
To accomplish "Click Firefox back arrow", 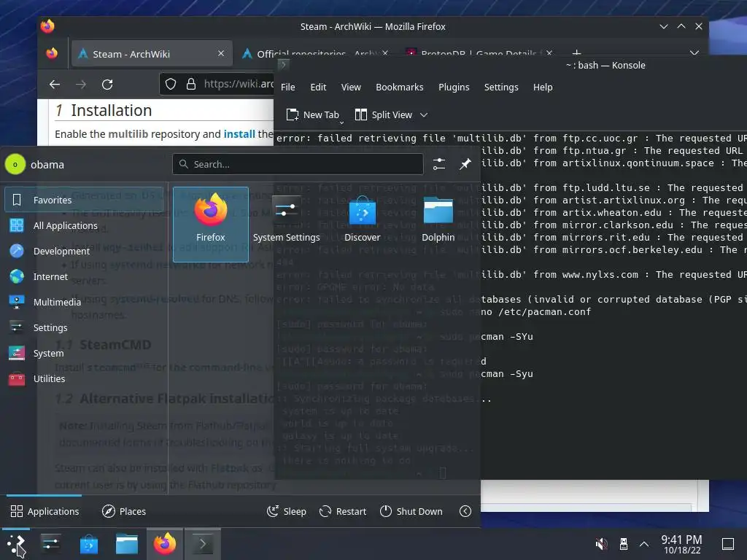I will tap(54, 85).
